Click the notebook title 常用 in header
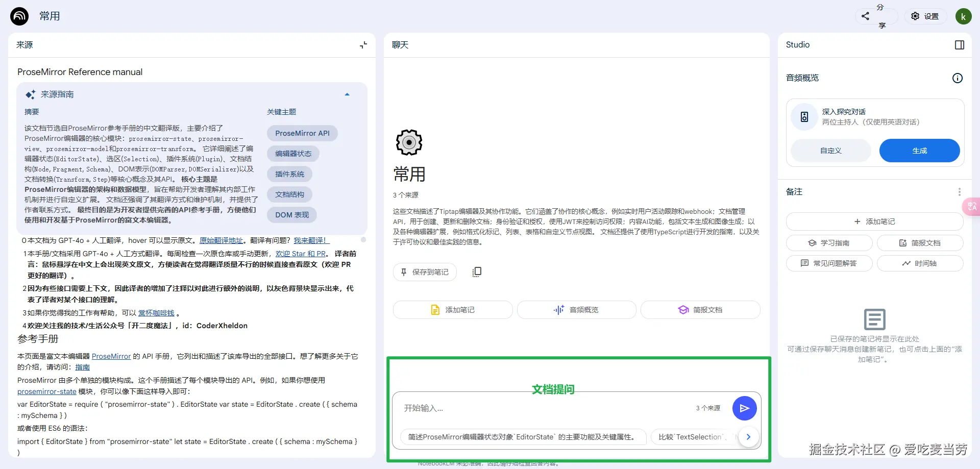The image size is (980, 469). [50, 16]
